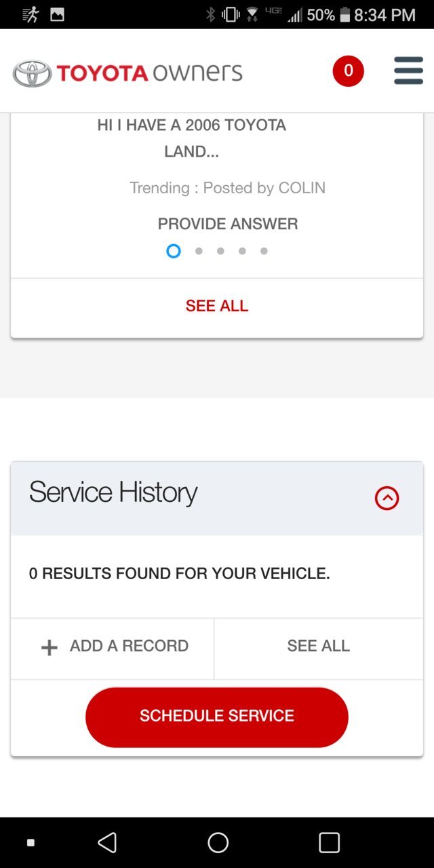Choose Add a Record option

coord(113,646)
